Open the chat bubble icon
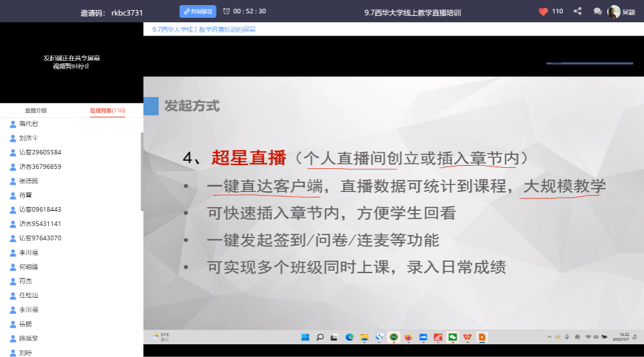This screenshot has height=357, width=644. 597,11
